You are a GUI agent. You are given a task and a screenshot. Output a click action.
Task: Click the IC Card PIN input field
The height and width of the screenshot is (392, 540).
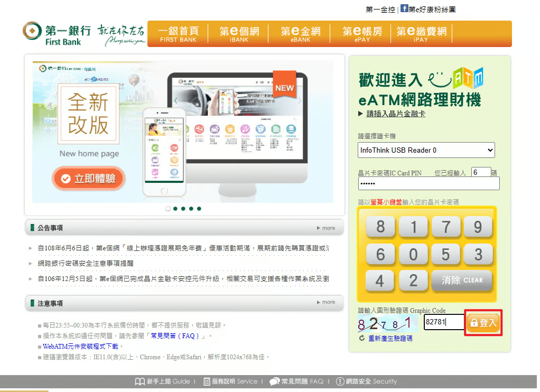[x=429, y=183]
